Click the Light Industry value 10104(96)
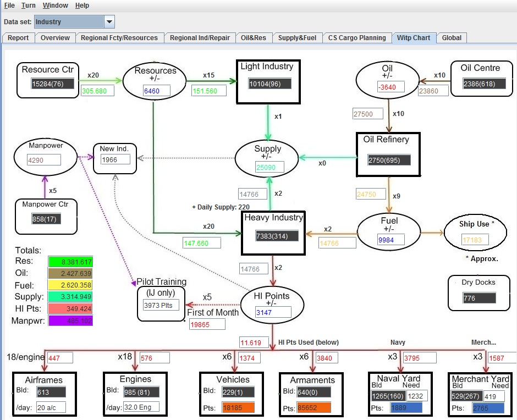 [x=269, y=84]
